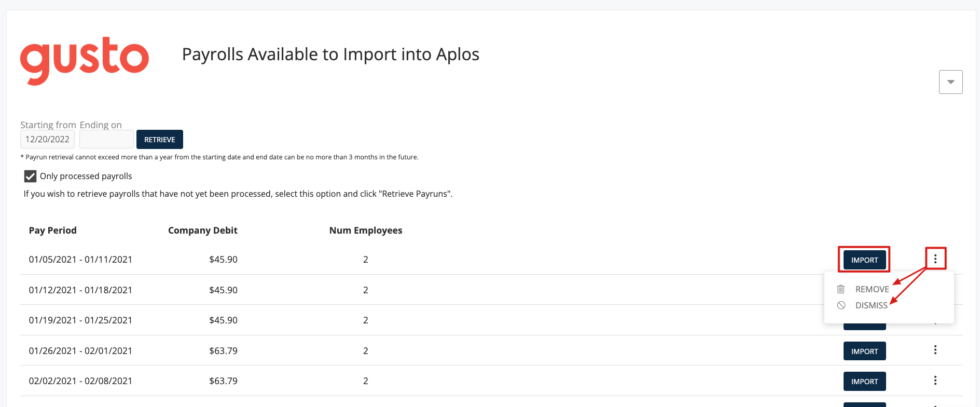
Task: Import the 01/05/2021 - 01/11/2021 payroll
Action: [x=864, y=260]
